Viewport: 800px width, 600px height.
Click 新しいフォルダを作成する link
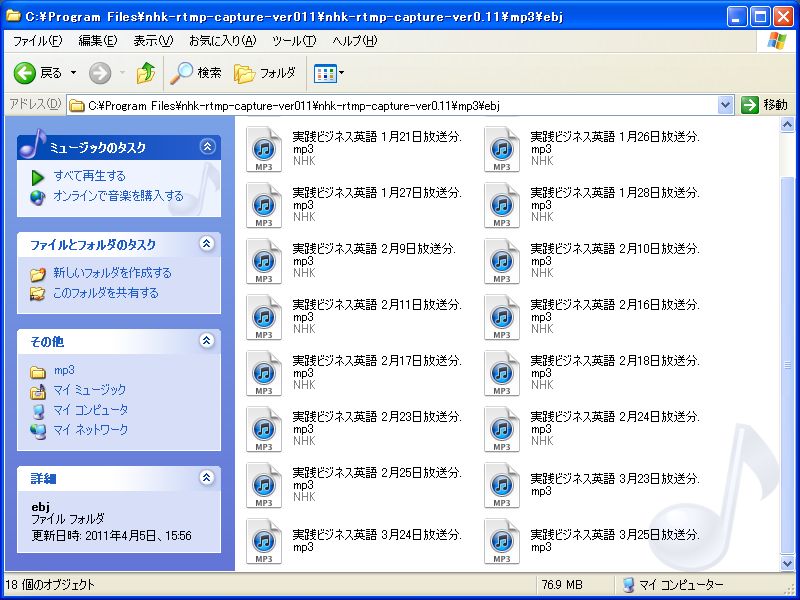click(x=112, y=273)
